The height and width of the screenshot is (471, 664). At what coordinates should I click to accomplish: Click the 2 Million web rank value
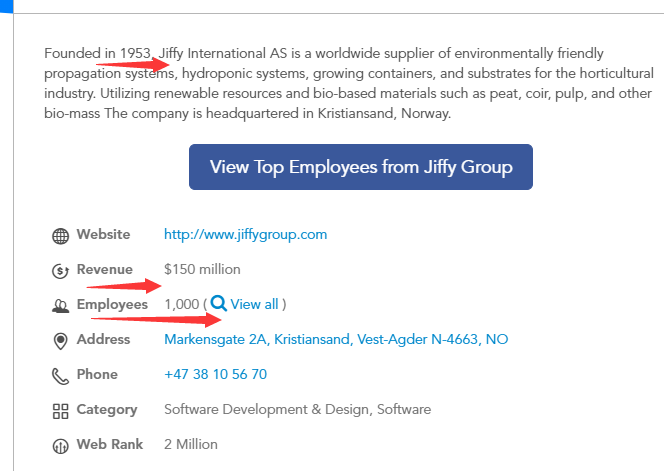click(x=191, y=444)
